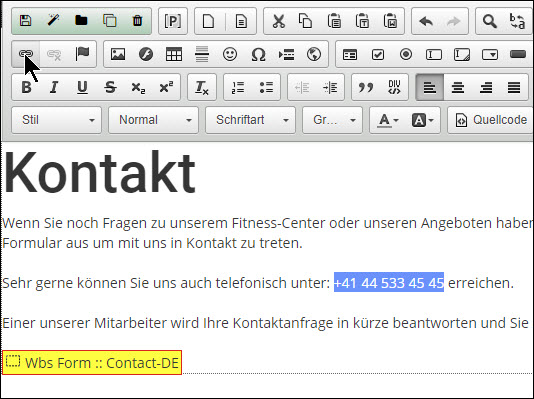Copy the selection
This screenshot has width=534, height=399.
tap(305, 21)
